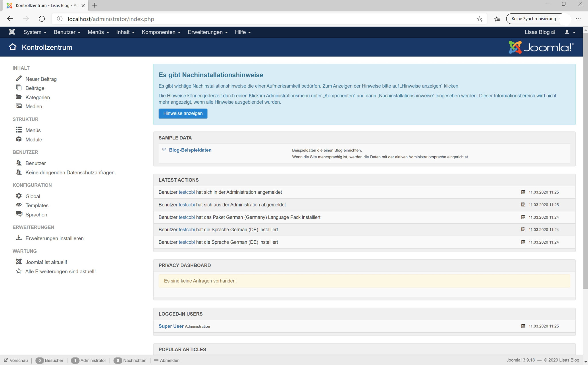Screen dimensions: 588x365
Task: Click the pencil icon for Neuer Beitrag
Action: (19, 79)
